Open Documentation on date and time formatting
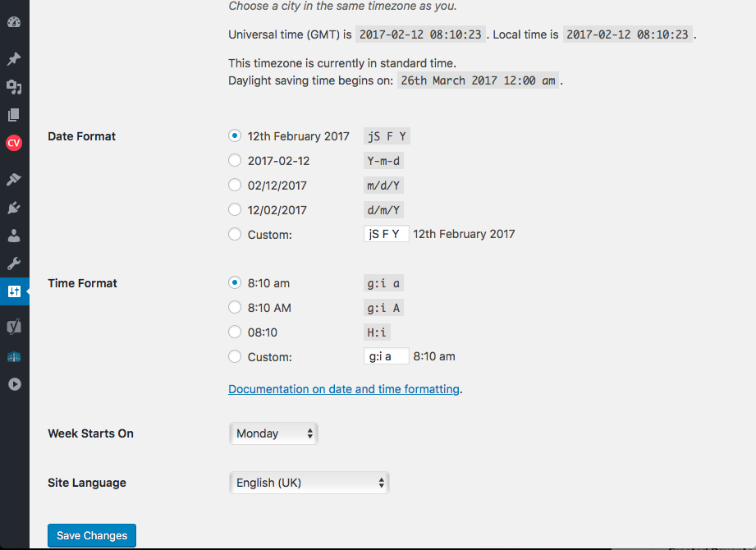 (x=344, y=389)
